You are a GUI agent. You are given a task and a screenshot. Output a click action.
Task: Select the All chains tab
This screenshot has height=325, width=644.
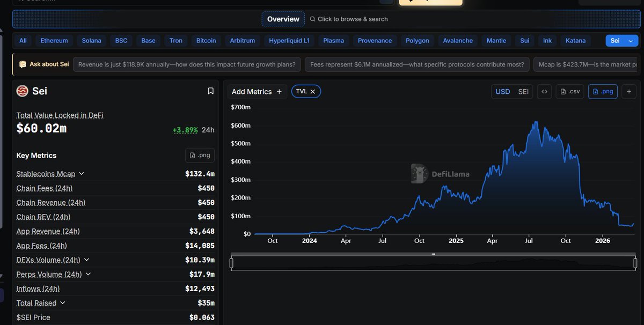point(23,41)
